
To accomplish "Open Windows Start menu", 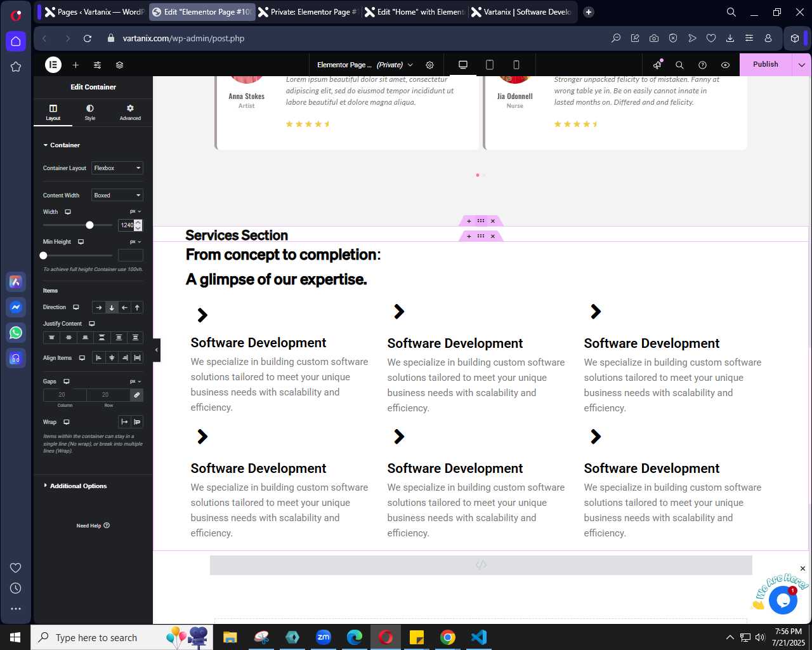I will (x=15, y=637).
